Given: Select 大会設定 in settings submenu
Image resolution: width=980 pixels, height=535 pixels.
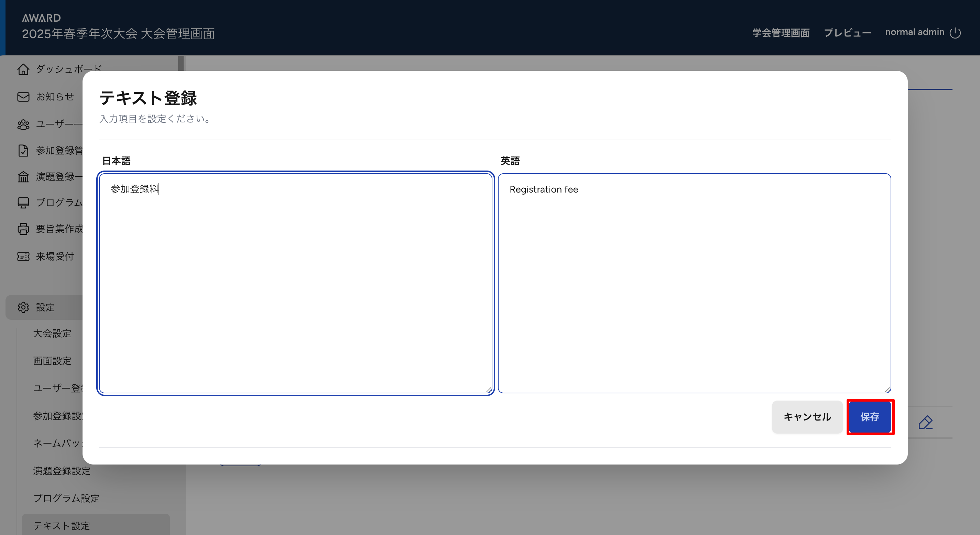Looking at the screenshot, I should (52, 333).
